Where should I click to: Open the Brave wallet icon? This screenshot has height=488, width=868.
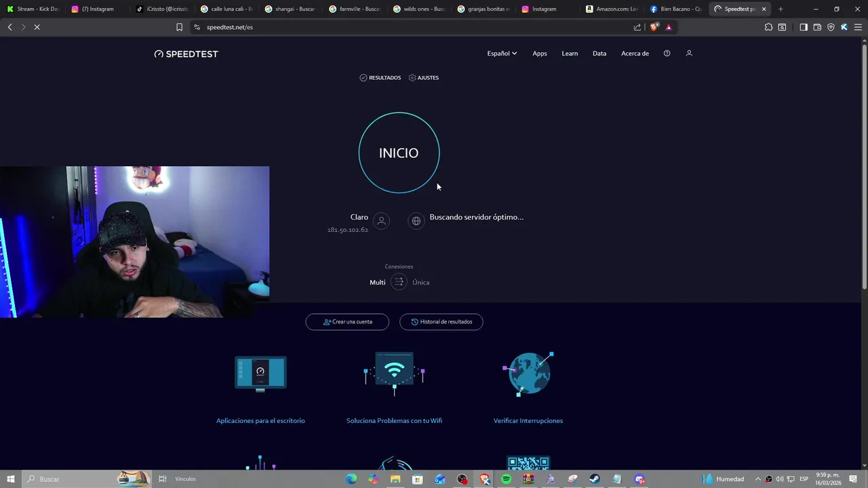tap(817, 27)
